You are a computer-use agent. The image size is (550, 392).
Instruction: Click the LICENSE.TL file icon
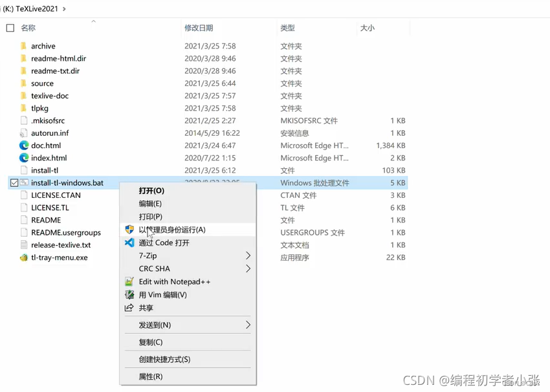click(x=24, y=208)
